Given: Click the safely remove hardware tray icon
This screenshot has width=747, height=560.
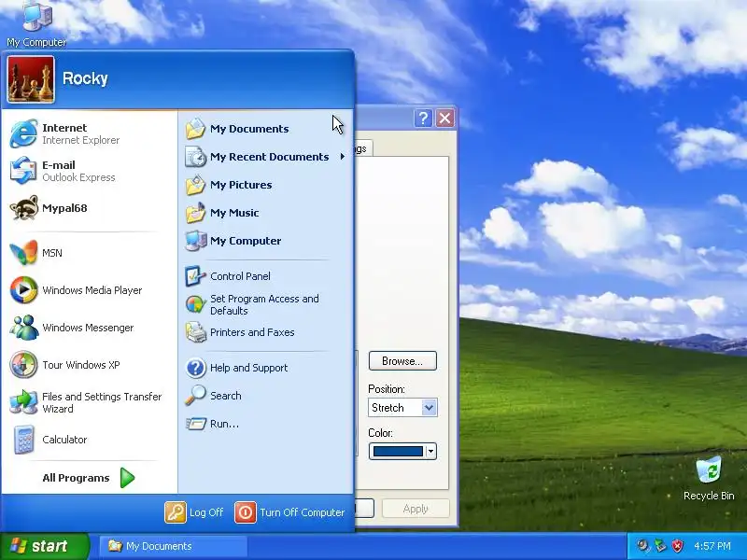Looking at the screenshot, I should pos(660,546).
